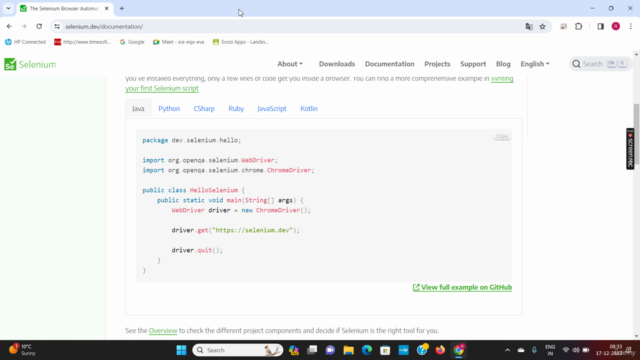Open HP Connected bookmark
Screen dimensions: 640x360
[25, 42]
